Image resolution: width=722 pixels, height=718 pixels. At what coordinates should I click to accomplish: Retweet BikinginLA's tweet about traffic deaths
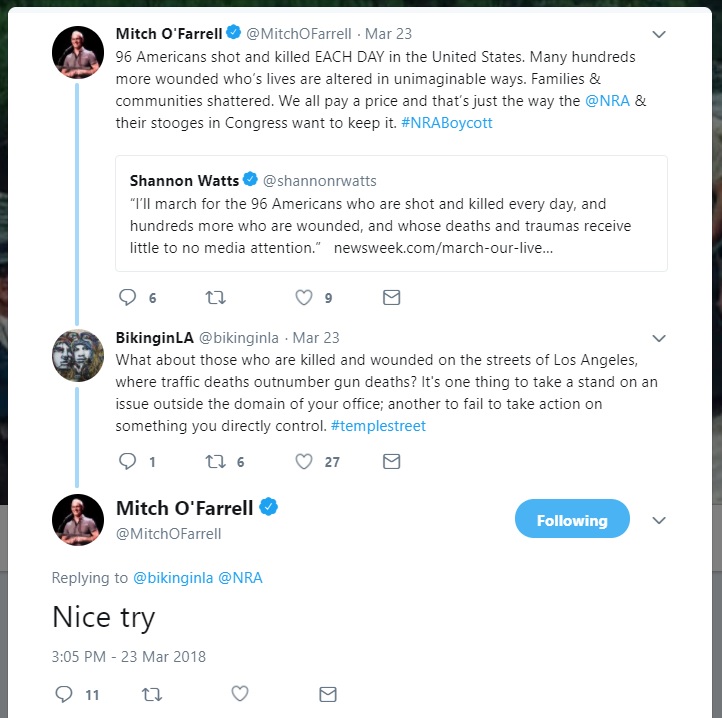tap(215, 461)
